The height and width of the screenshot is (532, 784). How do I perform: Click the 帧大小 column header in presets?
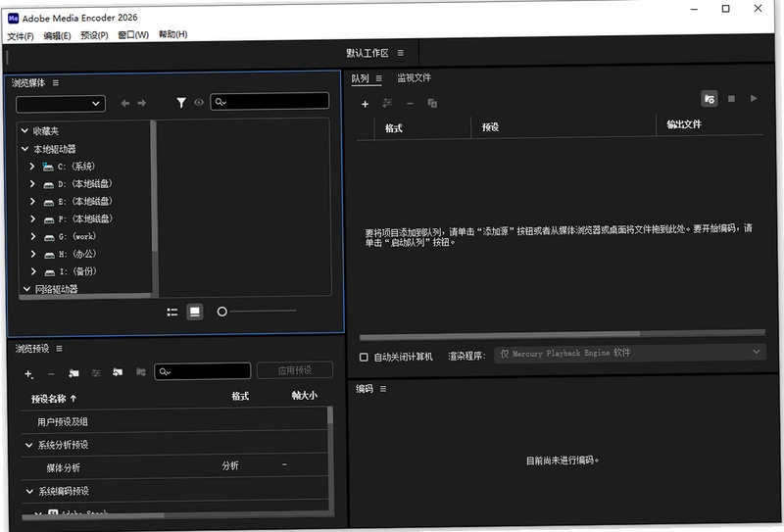pos(305,396)
